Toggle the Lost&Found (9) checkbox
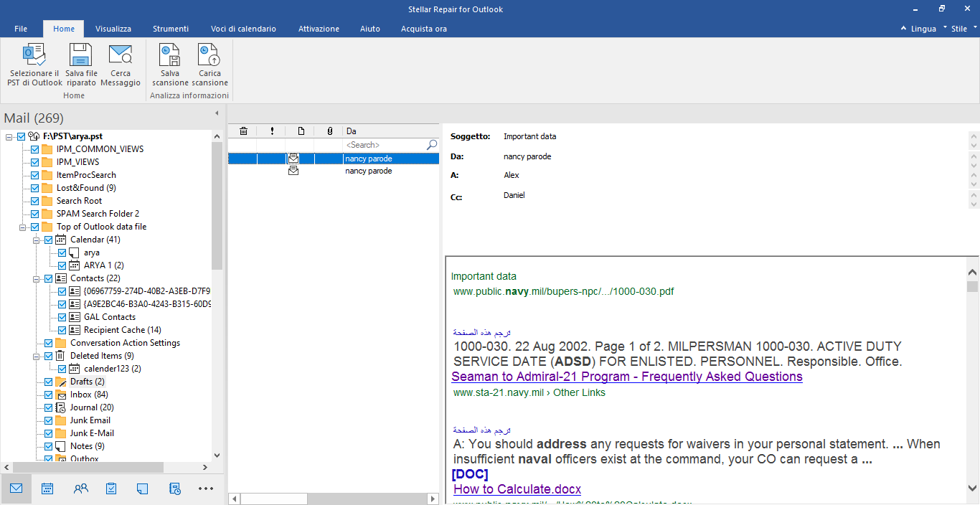This screenshot has height=505, width=980. pyautogui.click(x=35, y=188)
